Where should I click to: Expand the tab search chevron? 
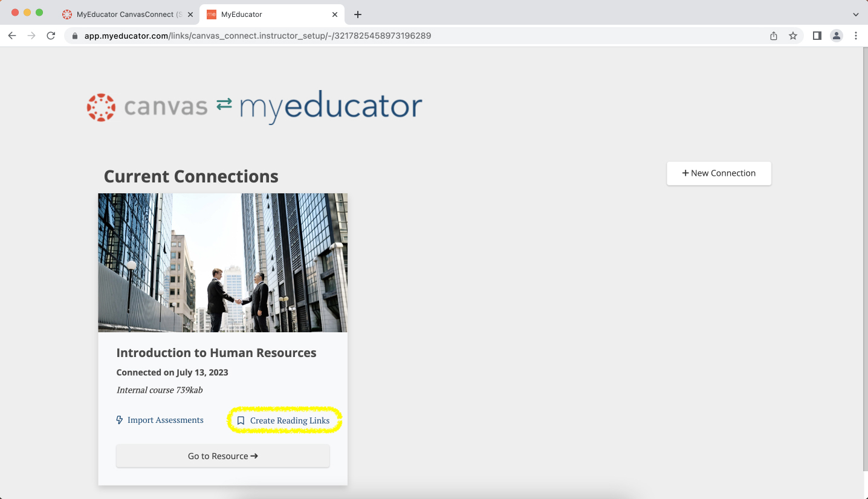[856, 14]
